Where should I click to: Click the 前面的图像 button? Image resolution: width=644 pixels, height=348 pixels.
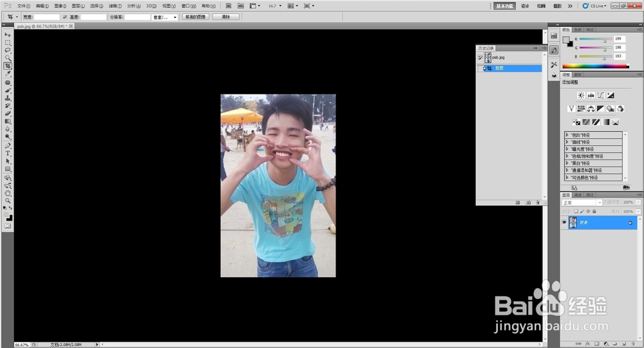click(x=196, y=17)
